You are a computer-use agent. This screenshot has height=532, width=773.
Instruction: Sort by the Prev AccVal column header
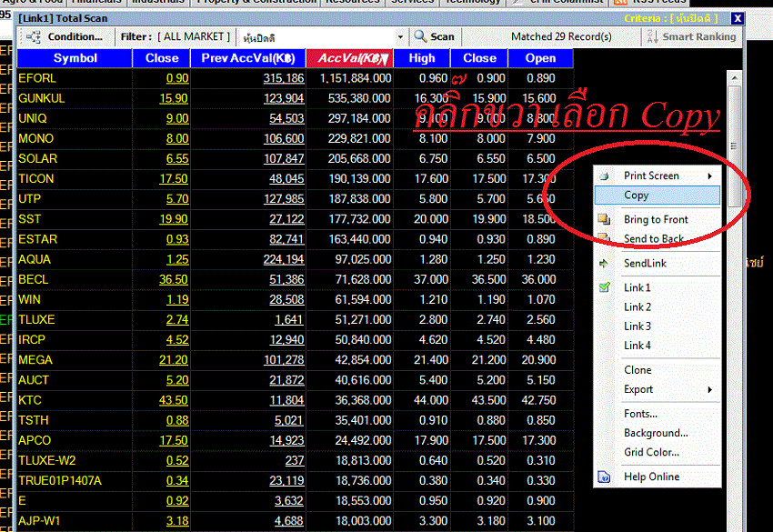pos(248,58)
